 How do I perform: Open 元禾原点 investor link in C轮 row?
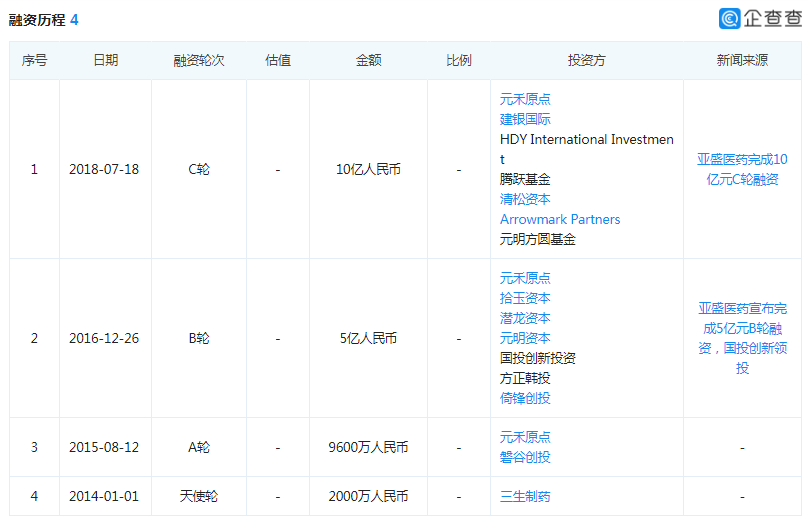click(525, 99)
